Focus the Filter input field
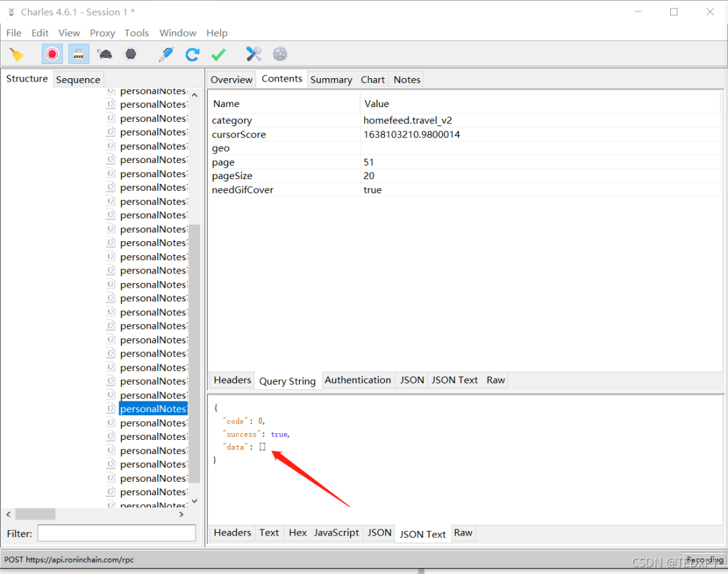This screenshot has width=728, height=574. pyautogui.click(x=117, y=533)
